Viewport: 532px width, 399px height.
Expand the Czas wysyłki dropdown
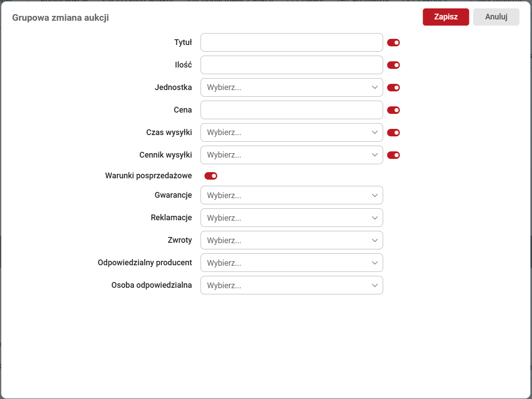point(291,133)
